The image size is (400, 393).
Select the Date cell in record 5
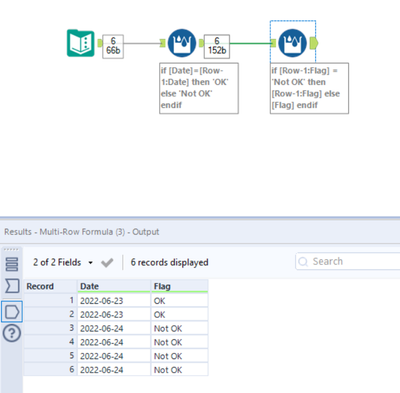click(114, 356)
